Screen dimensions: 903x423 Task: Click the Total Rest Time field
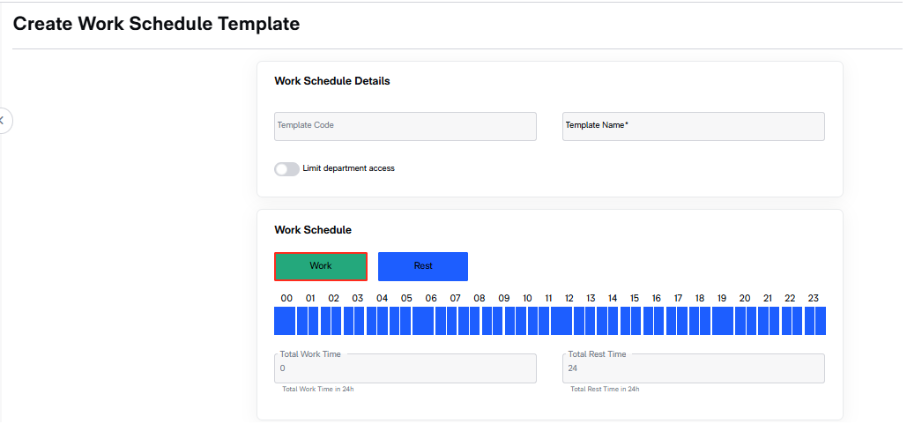click(693, 368)
